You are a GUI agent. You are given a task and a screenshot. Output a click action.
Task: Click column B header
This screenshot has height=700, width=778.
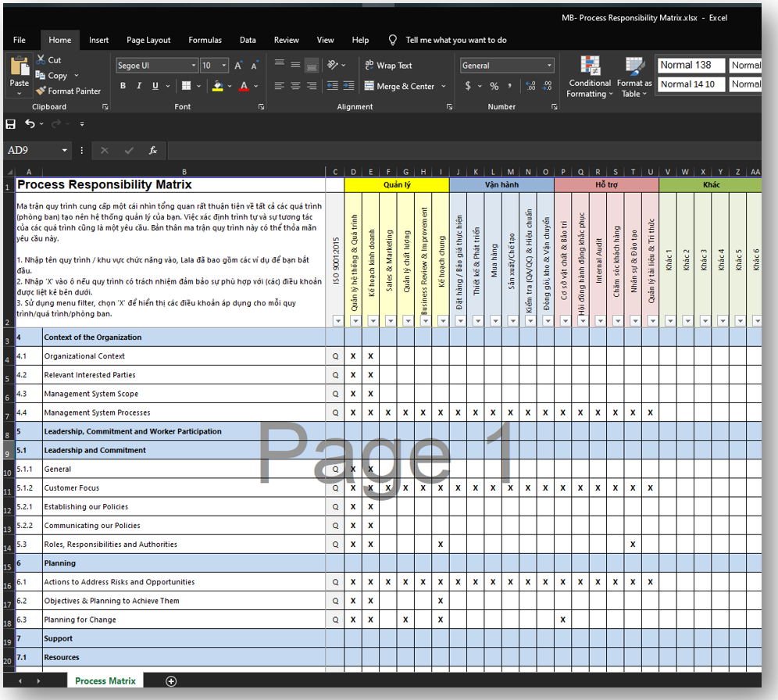pyautogui.click(x=184, y=172)
